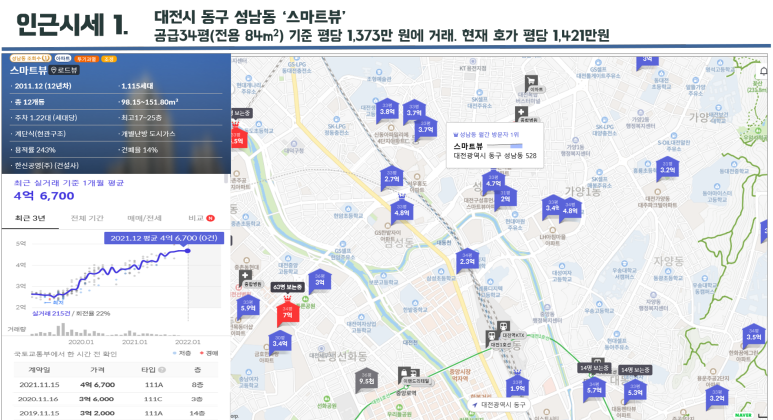The image size is (773, 420).
Task: Click the chart's 2021.12 end data point
Action: [x=187, y=251]
